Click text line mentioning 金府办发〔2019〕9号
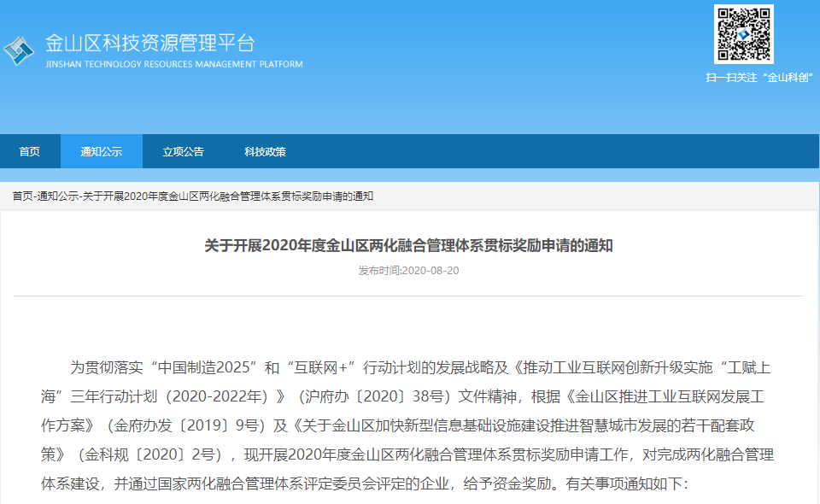The width and height of the screenshot is (820, 504). tap(397, 425)
